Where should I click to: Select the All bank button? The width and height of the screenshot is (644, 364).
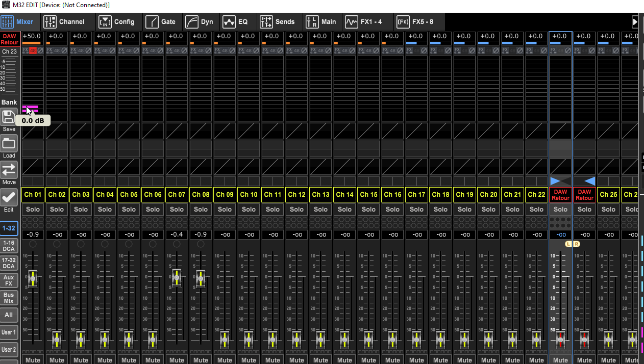[9, 315]
